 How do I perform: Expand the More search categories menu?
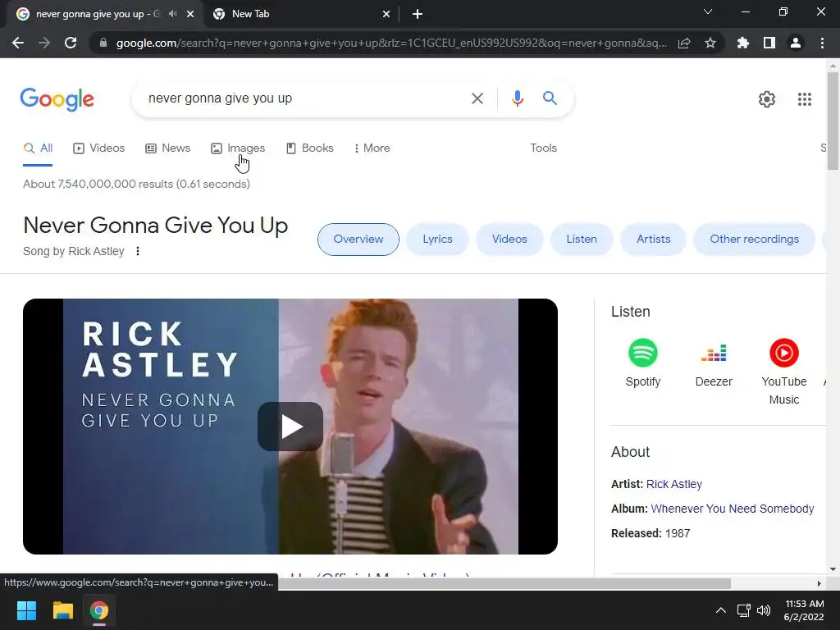point(372,148)
